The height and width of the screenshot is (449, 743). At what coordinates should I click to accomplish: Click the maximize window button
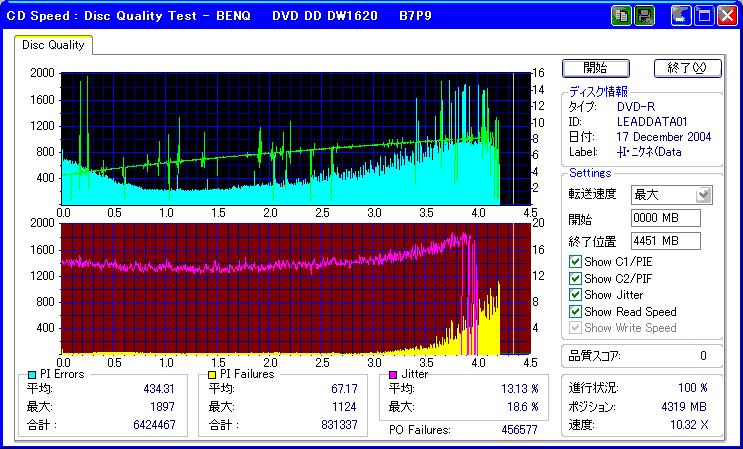coord(704,16)
